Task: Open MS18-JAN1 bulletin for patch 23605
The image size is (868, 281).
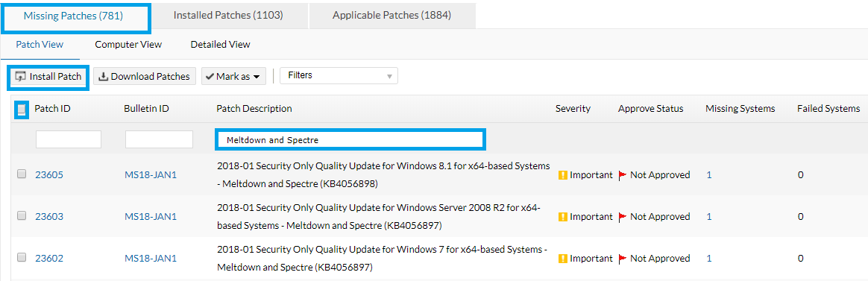Action: click(x=151, y=175)
